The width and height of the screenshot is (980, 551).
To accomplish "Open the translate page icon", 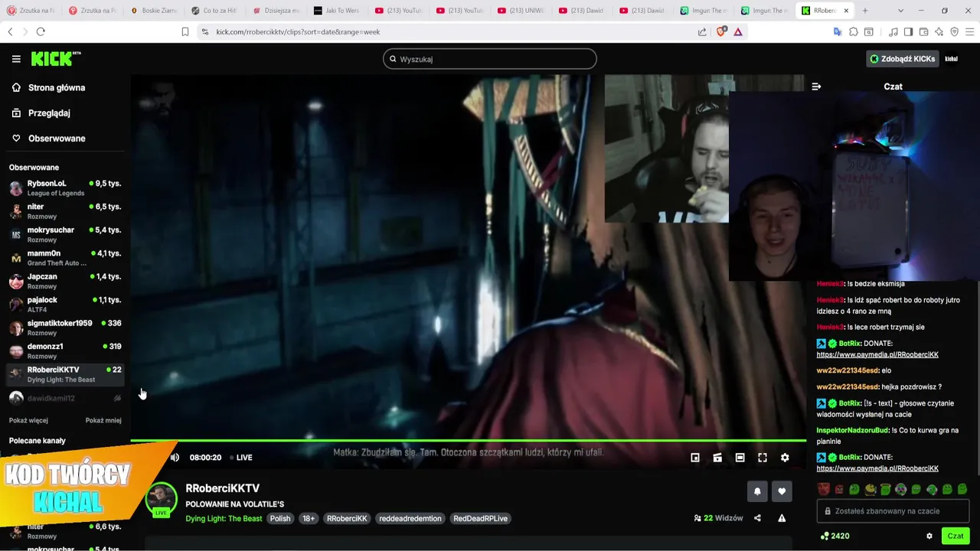I will click(838, 31).
